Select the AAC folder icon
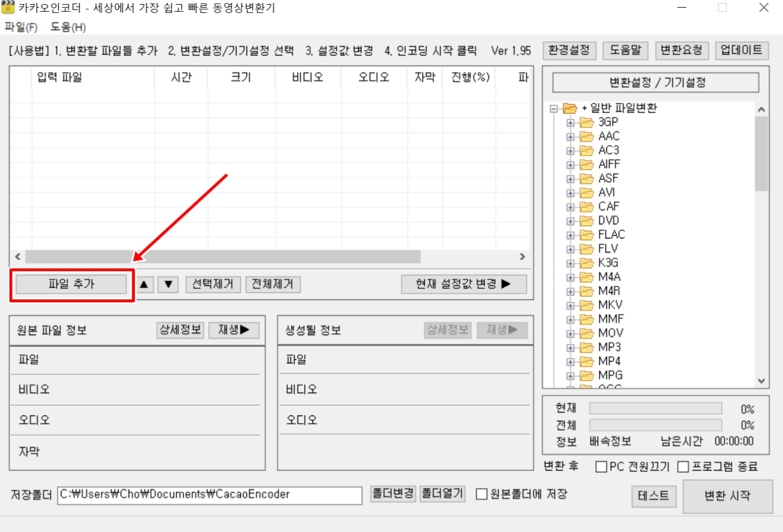This screenshot has height=532, width=783. point(586,136)
